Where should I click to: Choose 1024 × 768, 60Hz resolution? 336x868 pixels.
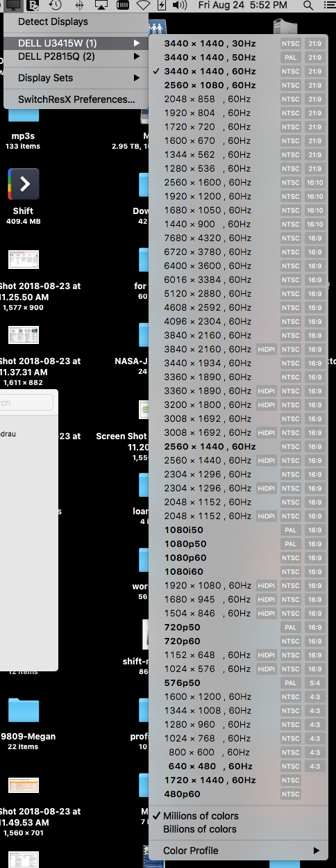pyautogui.click(x=238, y=738)
